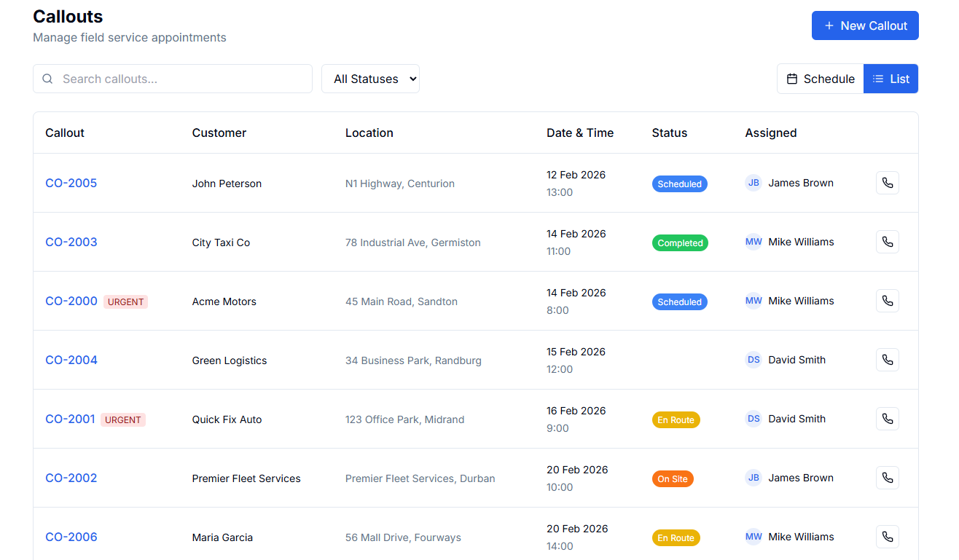Screen dimensions: 959x560
Task: Switch to List view
Action: point(890,79)
